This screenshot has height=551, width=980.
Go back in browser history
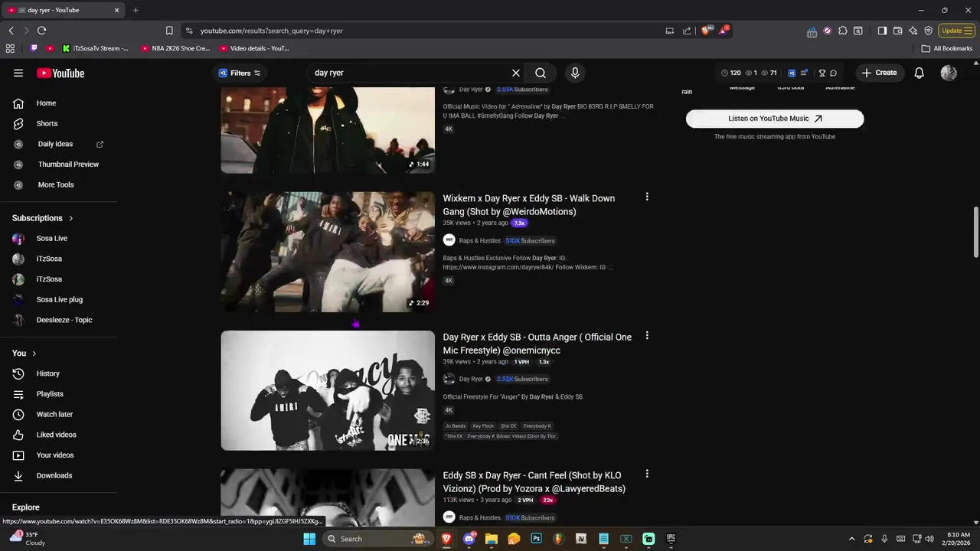tap(11, 31)
